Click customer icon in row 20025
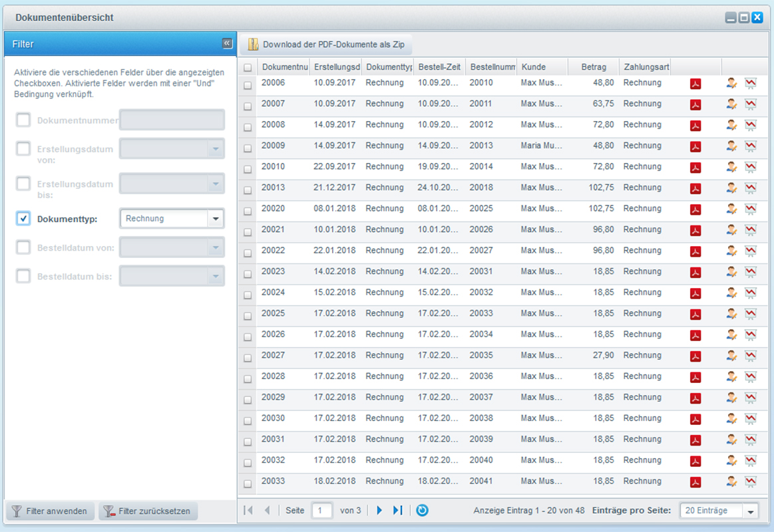Screen dimensions: 774x532 point(731,314)
